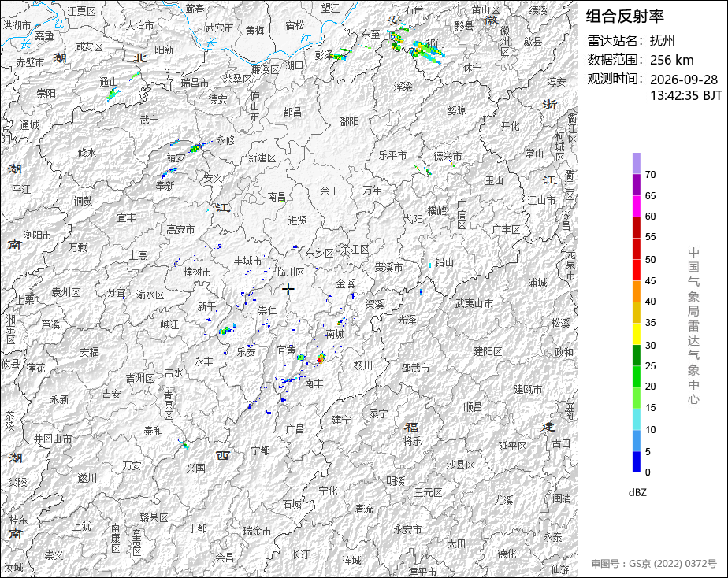728x578 pixels.
Task: Click the 安福 label on map
Action: [89, 353]
